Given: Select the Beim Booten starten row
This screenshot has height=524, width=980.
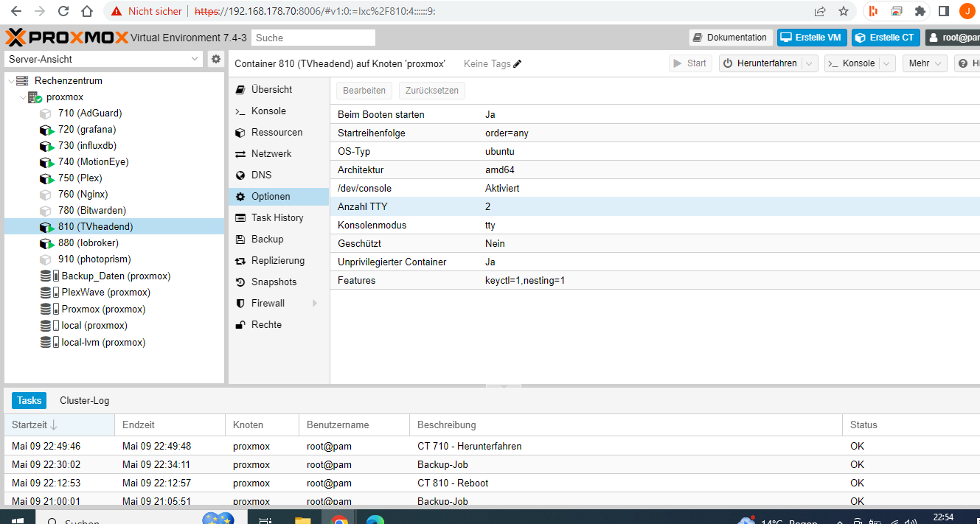Looking at the screenshot, I should (655, 114).
